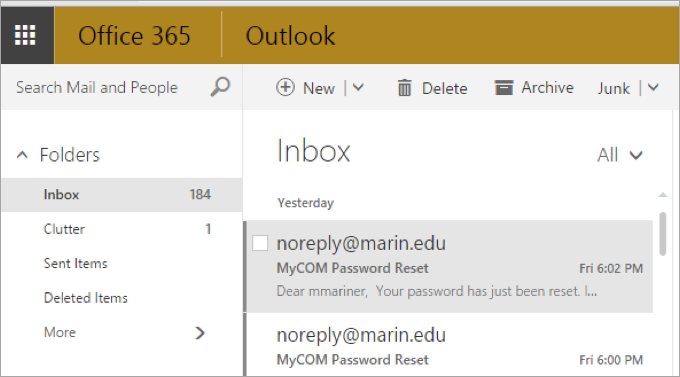Click the Archive button label

point(547,88)
